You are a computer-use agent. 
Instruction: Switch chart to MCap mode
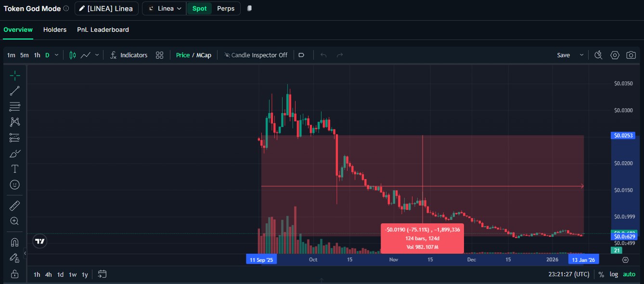point(204,55)
